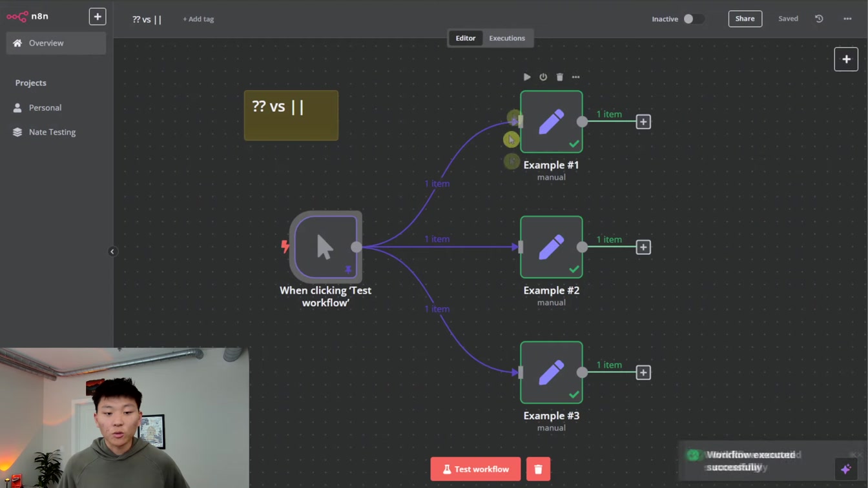This screenshot has width=868, height=488.
Task: Open the Personal project
Action: (x=45, y=108)
